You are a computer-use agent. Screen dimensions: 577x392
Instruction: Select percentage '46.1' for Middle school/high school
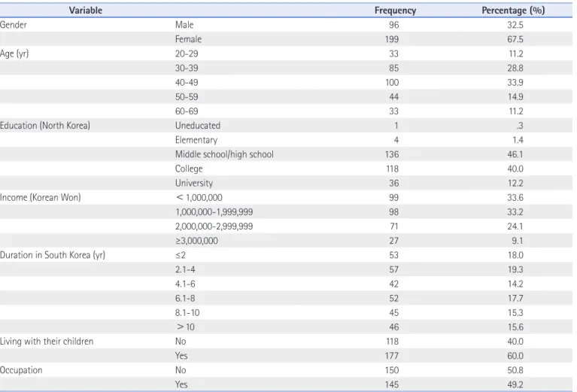coord(515,154)
